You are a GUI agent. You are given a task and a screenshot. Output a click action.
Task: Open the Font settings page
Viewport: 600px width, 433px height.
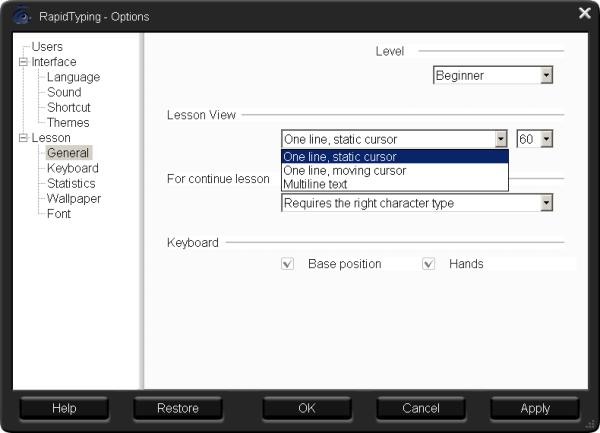coord(59,213)
